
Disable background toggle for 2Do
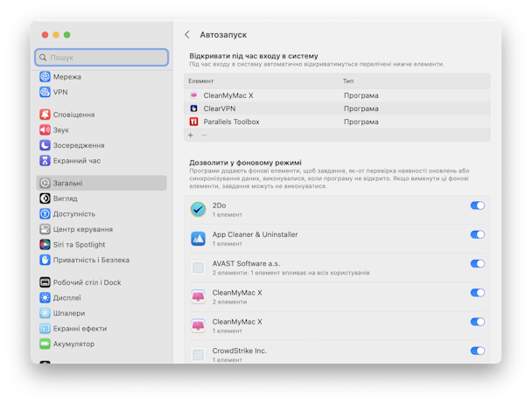[x=478, y=205]
